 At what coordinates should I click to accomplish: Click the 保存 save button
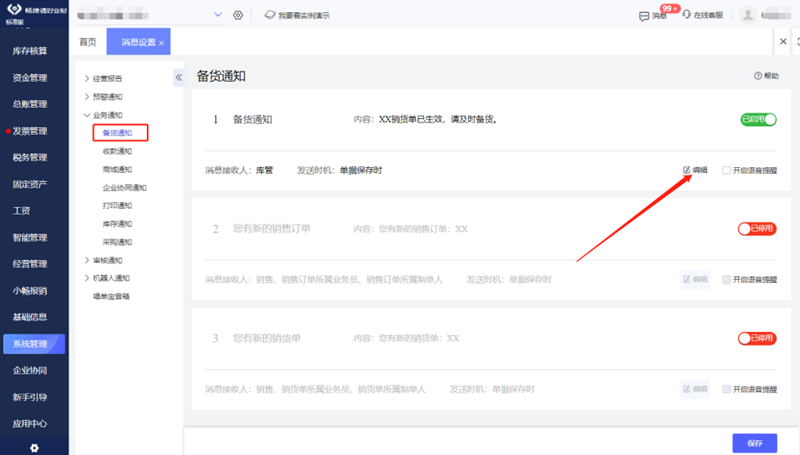(755, 443)
